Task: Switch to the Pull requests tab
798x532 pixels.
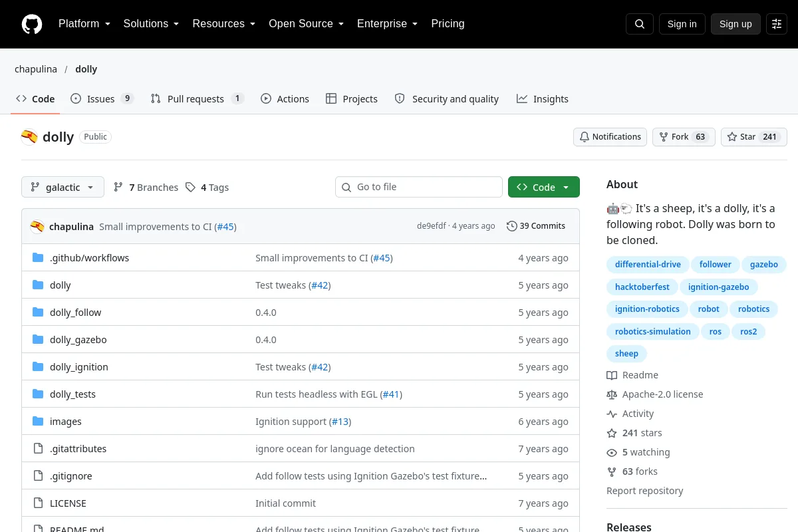Action: (x=197, y=99)
